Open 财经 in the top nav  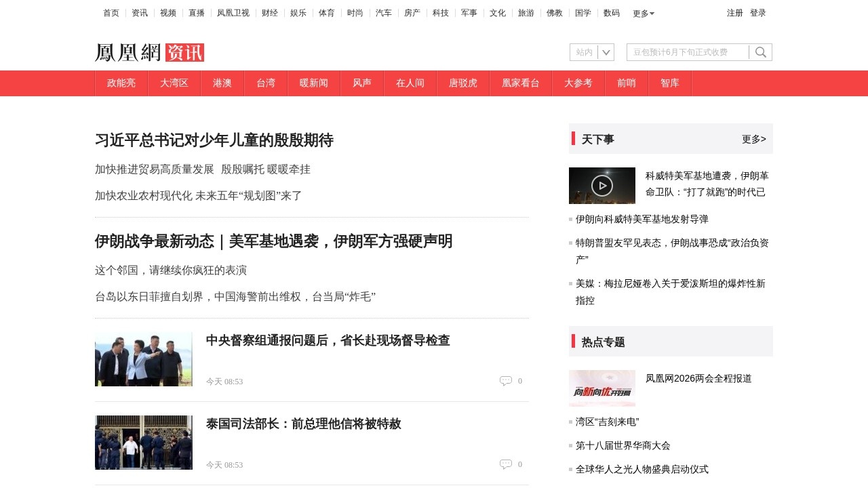click(x=270, y=13)
